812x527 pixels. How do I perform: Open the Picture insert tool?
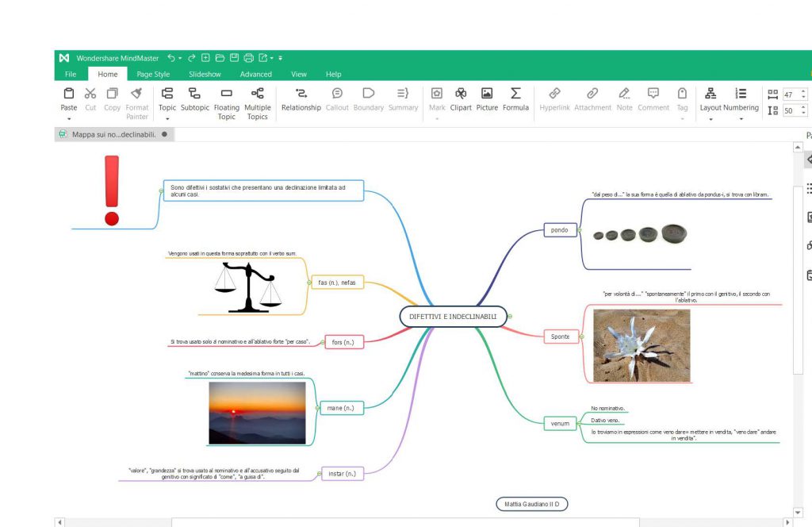pyautogui.click(x=487, y=98)
